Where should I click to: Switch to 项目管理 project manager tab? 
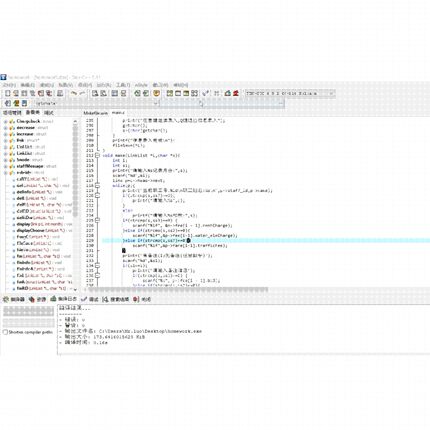[x=12, y=113]
